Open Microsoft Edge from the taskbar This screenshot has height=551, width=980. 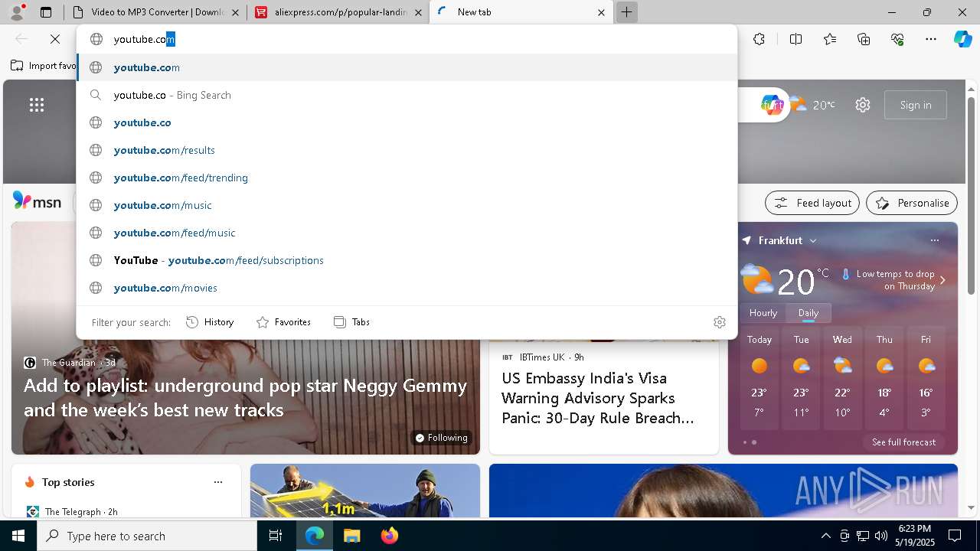coord(315,536)
